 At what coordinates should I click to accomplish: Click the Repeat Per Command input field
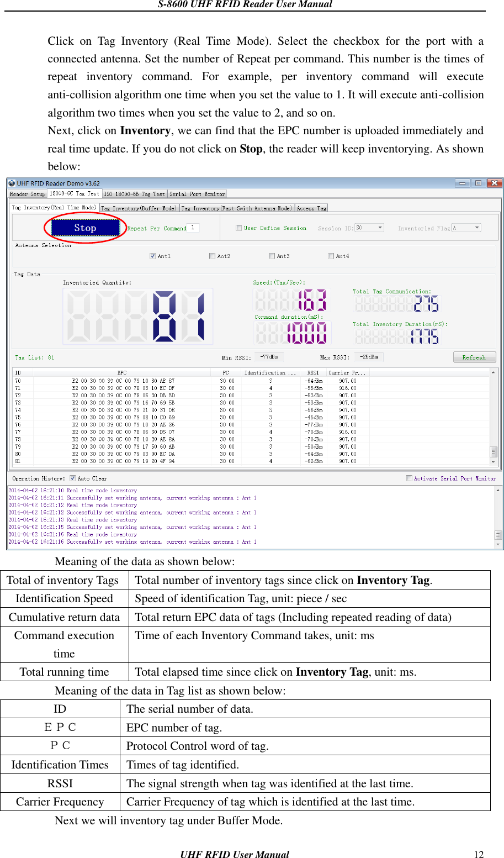coord(194,228)
